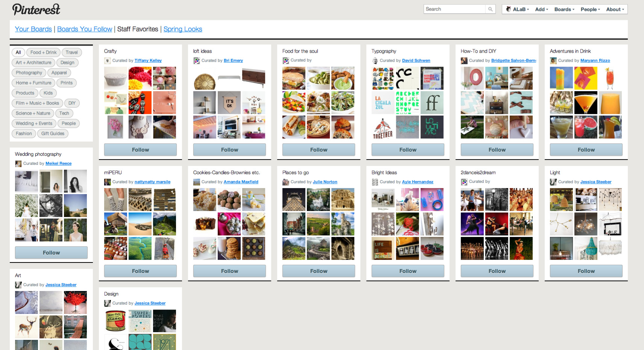Expand the Boards dropdown menu
The height and width of the screenshot is (350, 644).
pos(564,9)
